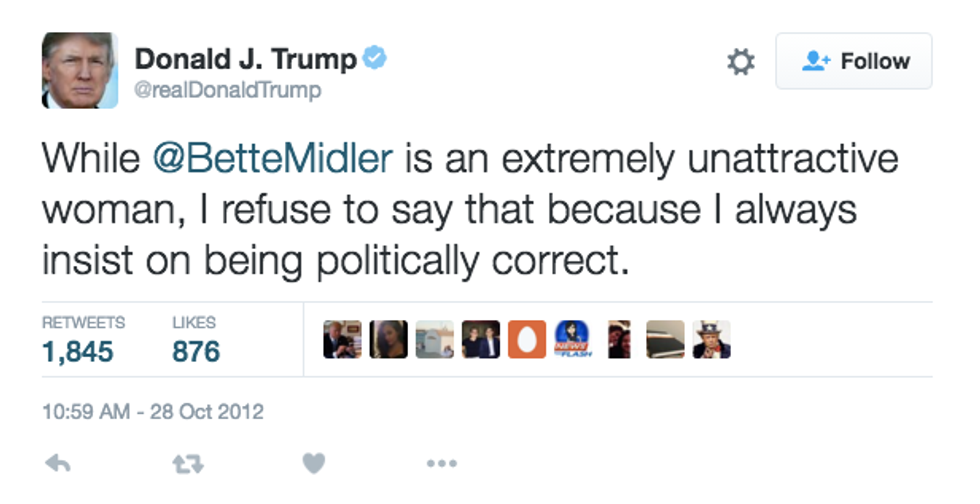Click the blue verified badge
980x504 pixels.
coord(375,59)
